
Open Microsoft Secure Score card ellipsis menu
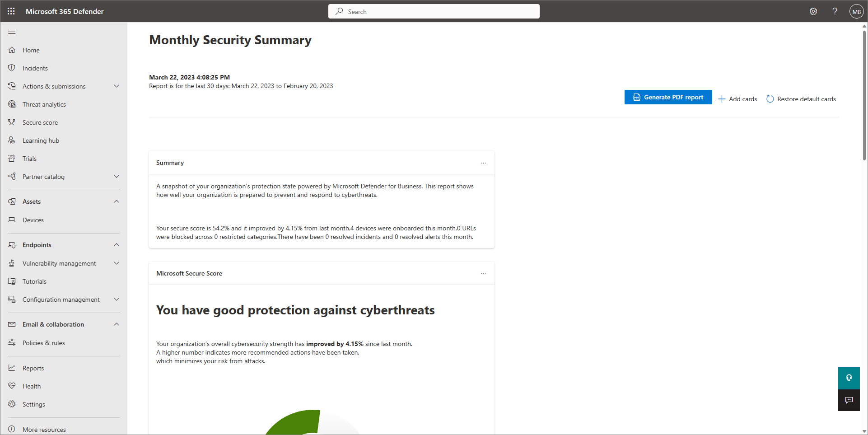tap(483, 273)
